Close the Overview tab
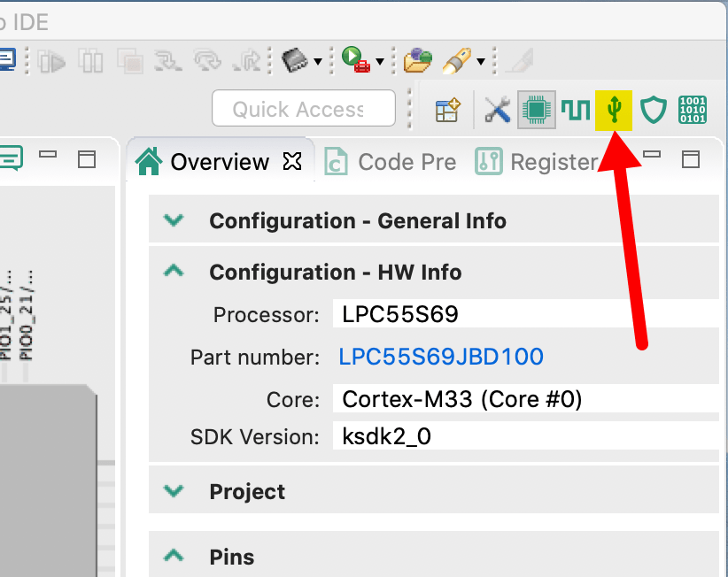The height and width of the screenshot is (577, 728). (x=292, y=162)
